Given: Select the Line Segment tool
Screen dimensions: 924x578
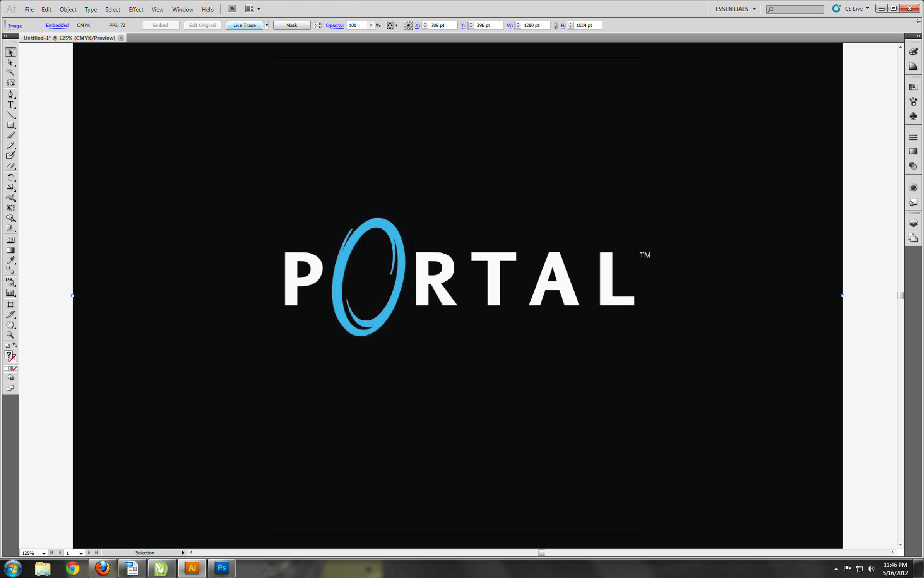Looking at the screenshot, I should [11, 115].
